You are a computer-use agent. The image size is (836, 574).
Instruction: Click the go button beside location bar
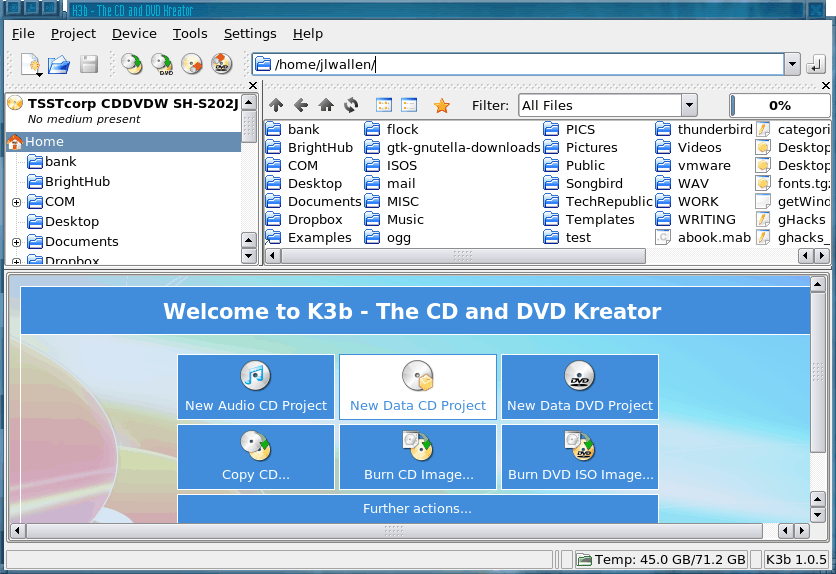point(816,64)
